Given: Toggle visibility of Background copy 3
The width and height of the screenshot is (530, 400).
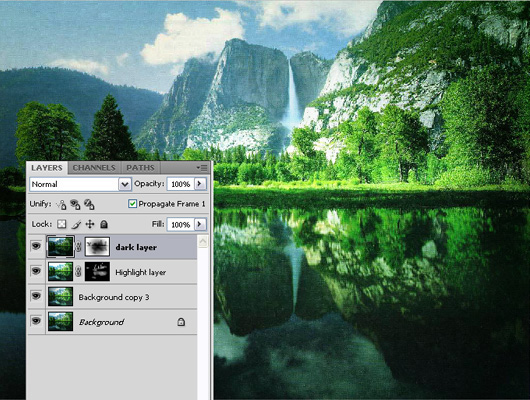Looking at the screenshot, I should point(36,296).
